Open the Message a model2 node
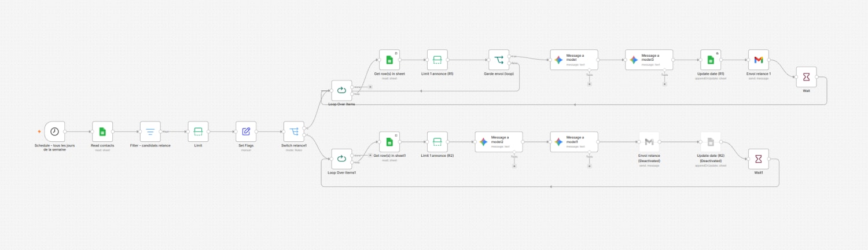The height and width of the screenshot is (250, 868). [499, 142]
